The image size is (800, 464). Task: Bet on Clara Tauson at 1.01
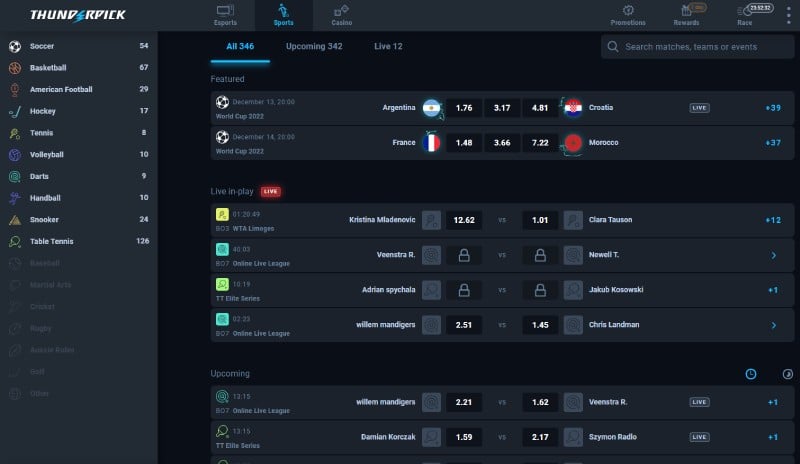coord(540,220)
